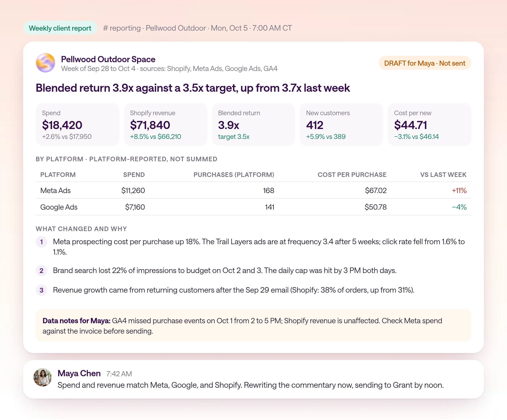
Task: Click the −3.1% vs $46.14 comparison
Action: [x=416, y=137]
